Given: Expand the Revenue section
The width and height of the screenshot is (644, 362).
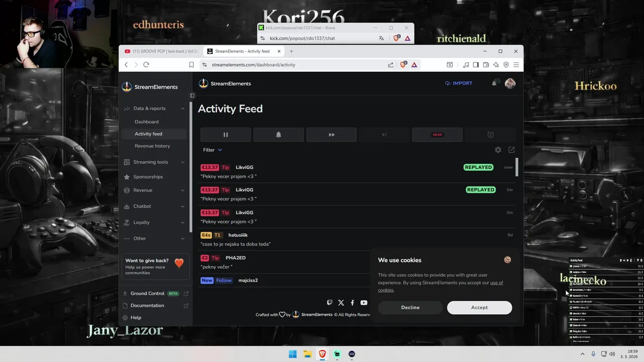Looking at the screenshot, I should [154, 190].
